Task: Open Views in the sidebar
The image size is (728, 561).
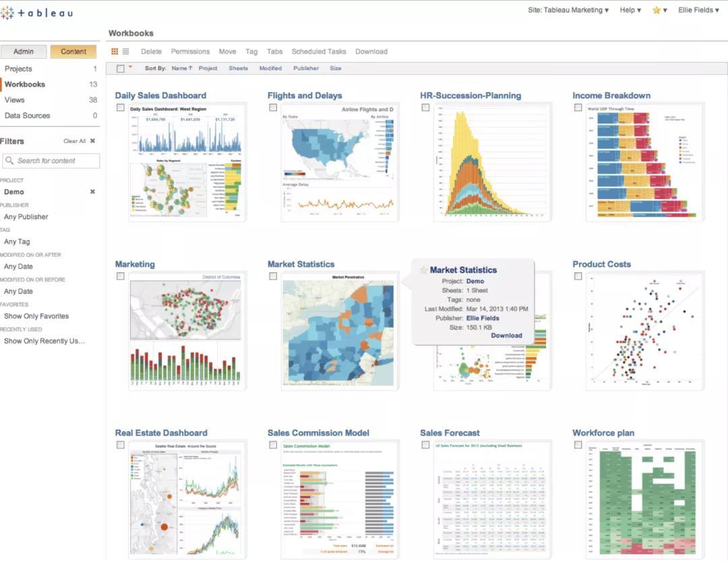Action: 14,100
